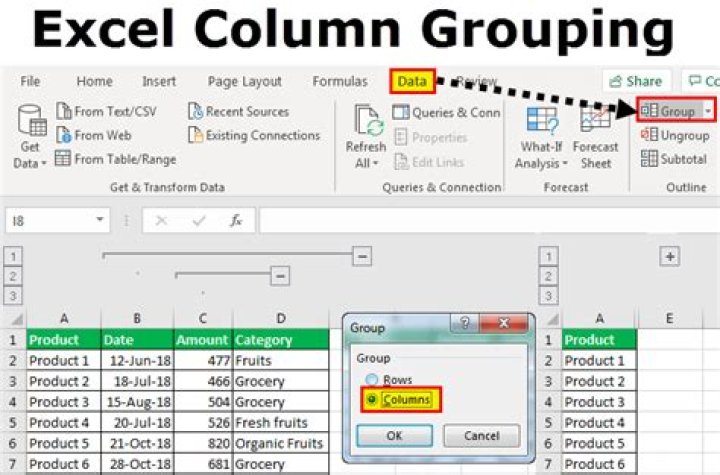This screenshot has width=720, height=475.
Task: Click Product 3 in right sheet
Action: (x=599, y=402)
